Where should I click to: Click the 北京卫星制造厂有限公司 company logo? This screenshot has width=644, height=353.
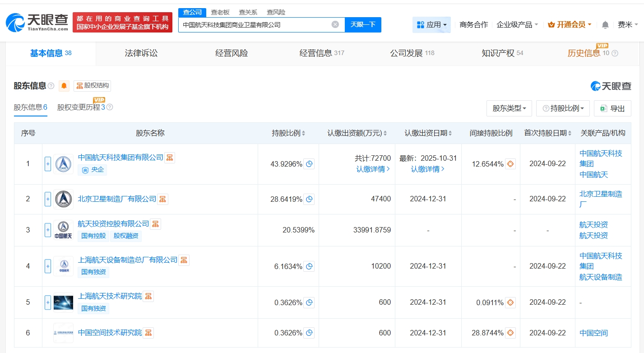pos(63,199)
